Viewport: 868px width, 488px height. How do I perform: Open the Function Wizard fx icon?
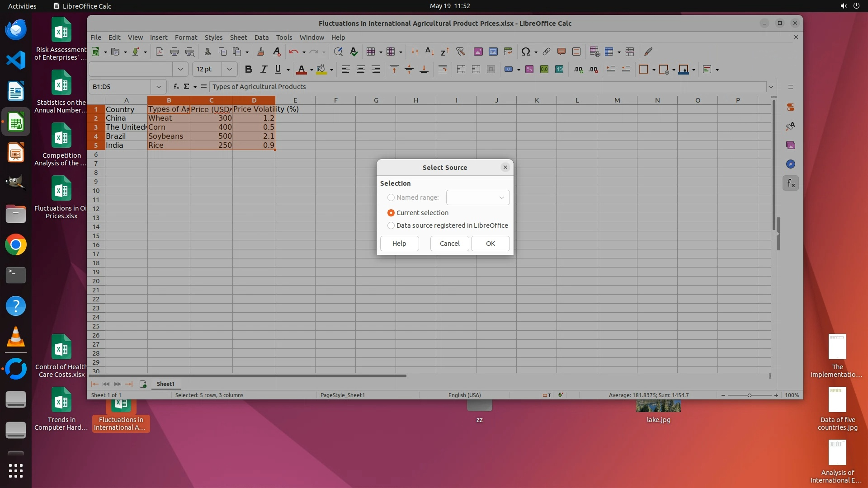[x=176, y=86]
